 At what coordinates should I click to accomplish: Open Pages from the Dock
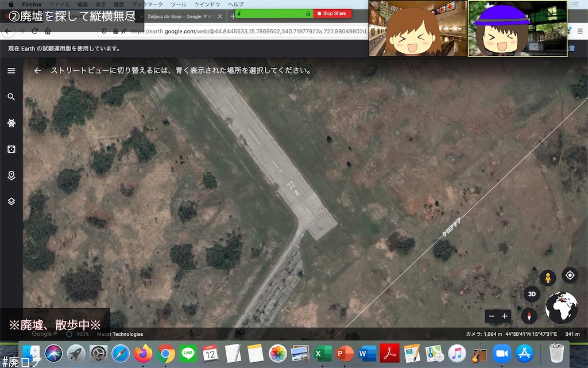(412, 354)
